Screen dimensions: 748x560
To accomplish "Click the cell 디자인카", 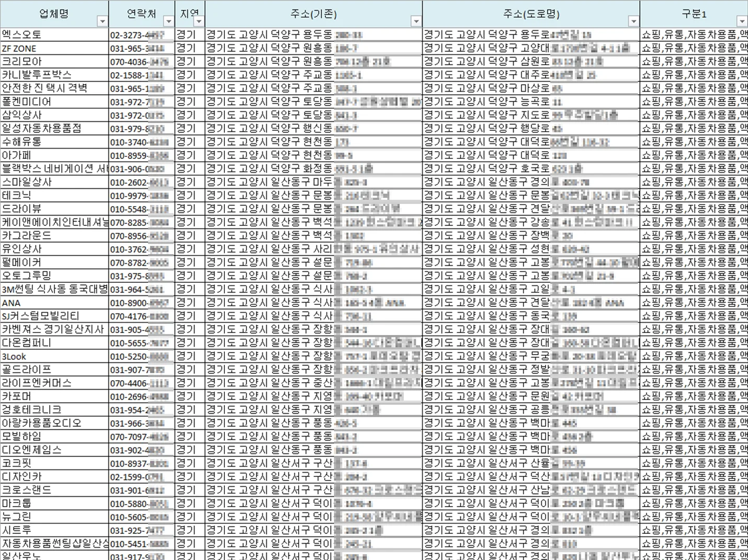I will [54, 476].
